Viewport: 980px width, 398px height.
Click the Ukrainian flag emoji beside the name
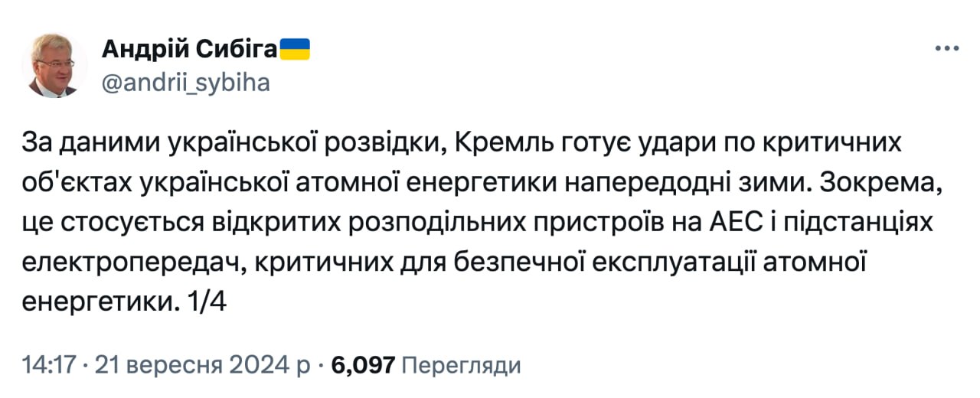pyautogui.click(x=294, y=50)
